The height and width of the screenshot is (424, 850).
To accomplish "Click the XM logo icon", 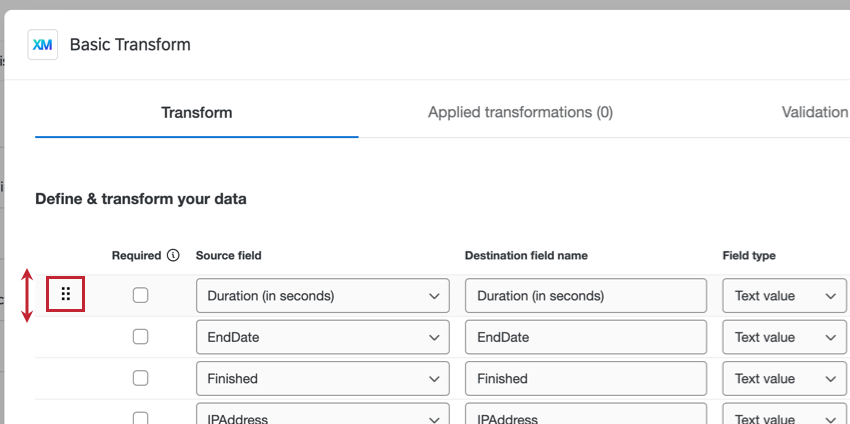I will click(x=43, y=44).
